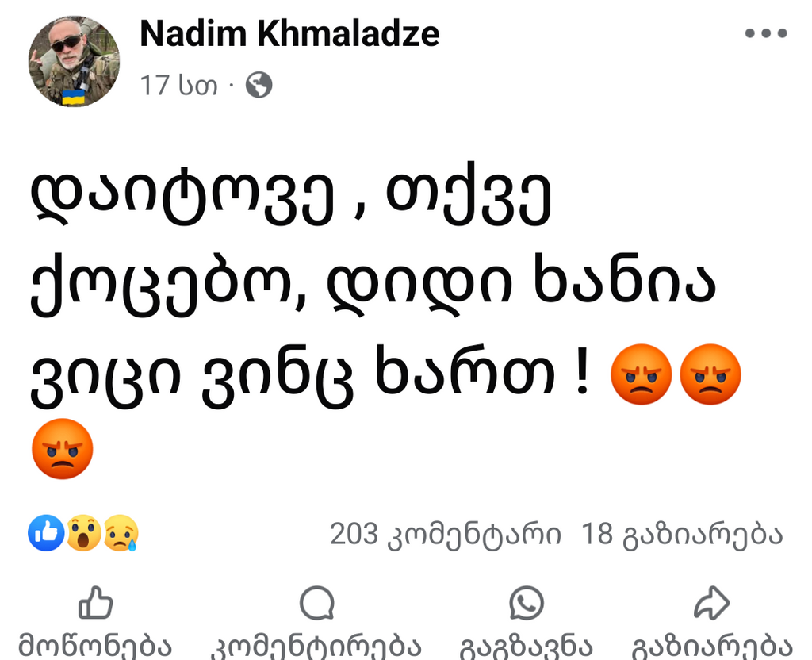The height and width of the screenshot is (660, 812).
Task: Click Nadim Khmaladze's profile name
Action: click(289, 33)
